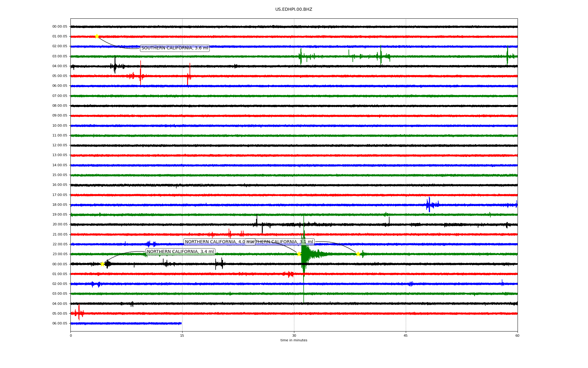Click the 'time in minutes' axis label
Image resolution: width=588 pixels, height=368 pixels.
click(293, 340)
